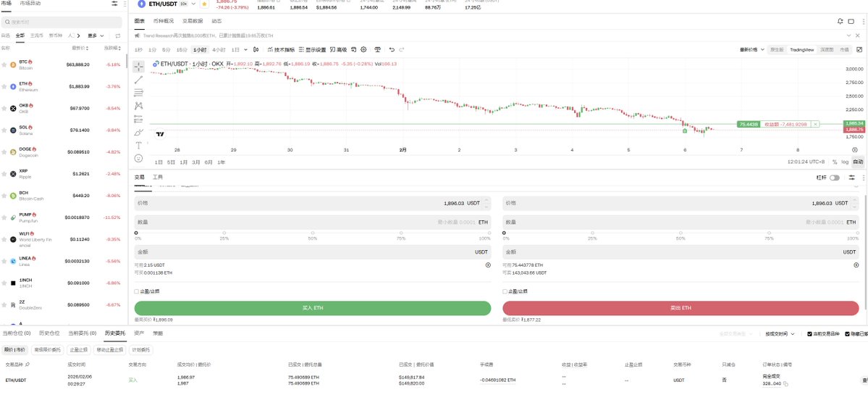The image size is (868, 395).
Task: Open the 资产 tab
Action: pyautogui.click(x=139, y=333)
